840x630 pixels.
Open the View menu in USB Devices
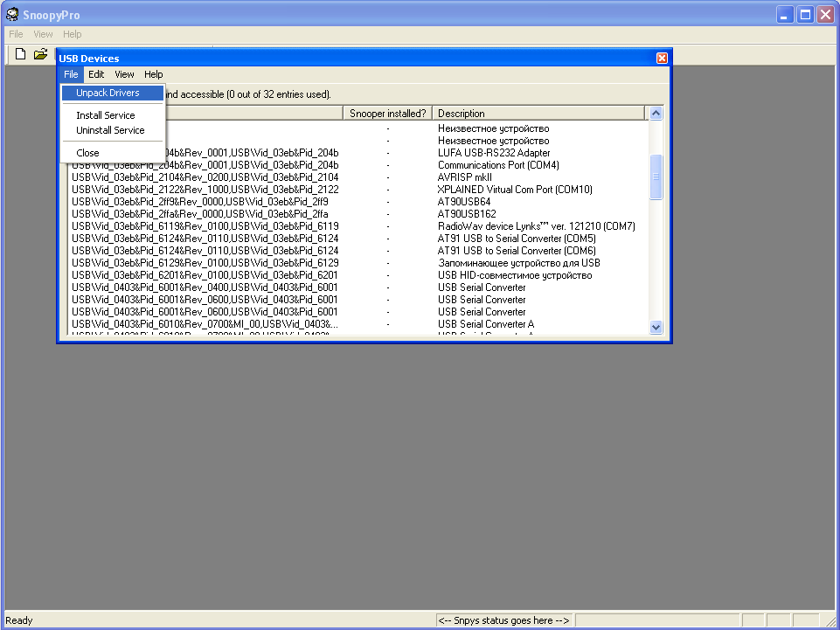click(x=124, y=74)
